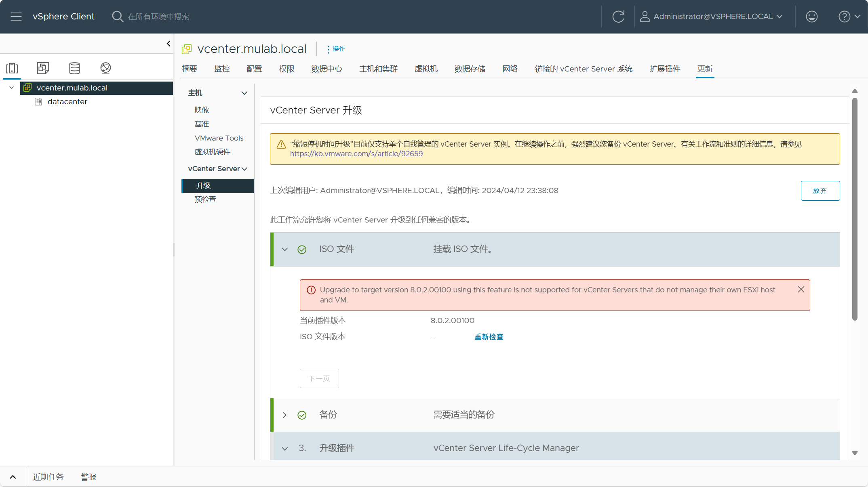Switch to Storage inventory view
Screen dimensions: 868x487
point(74,68)
